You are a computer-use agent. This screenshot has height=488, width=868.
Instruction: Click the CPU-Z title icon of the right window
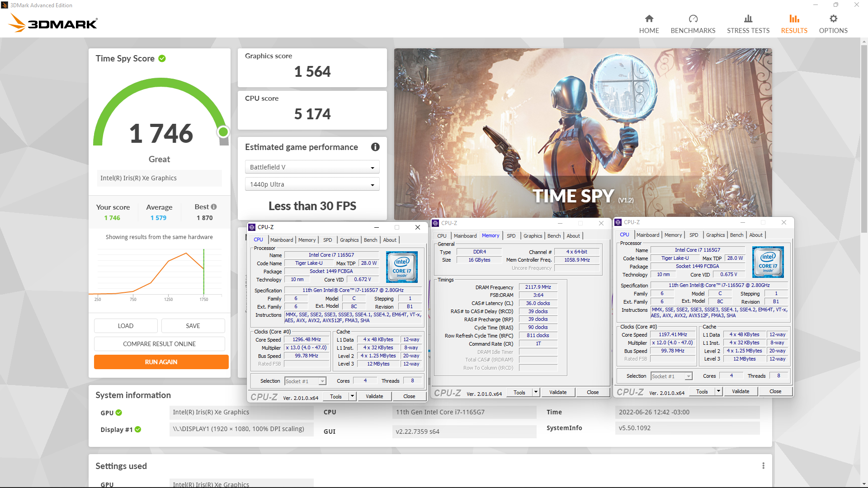click(x=618, y=222)
